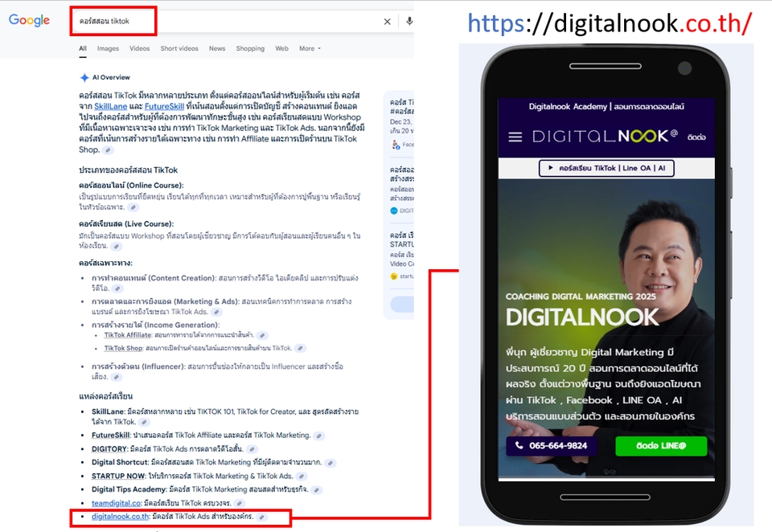Click source link icon after digitalnook.co.th entry
Image resolution: width=772 pixels, height=532 pixels.
[261, 517]
